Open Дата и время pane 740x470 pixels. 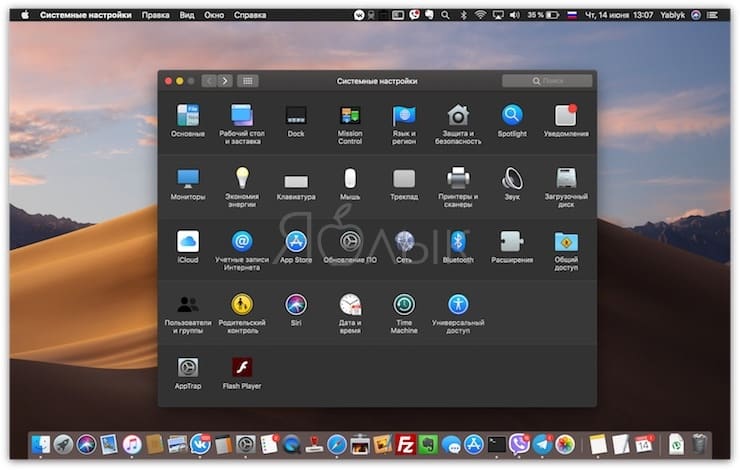[x=350, y=314]
